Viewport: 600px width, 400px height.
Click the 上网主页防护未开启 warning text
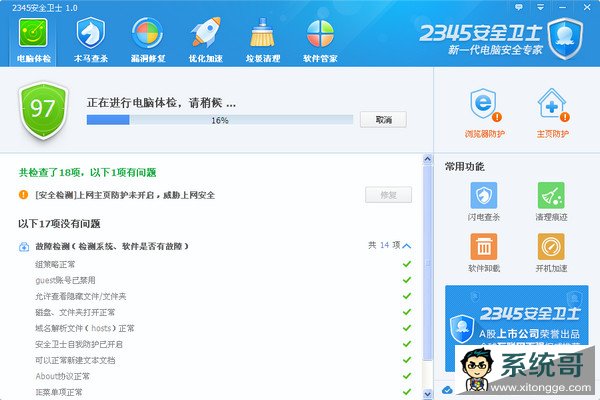(x=125, y=195)
